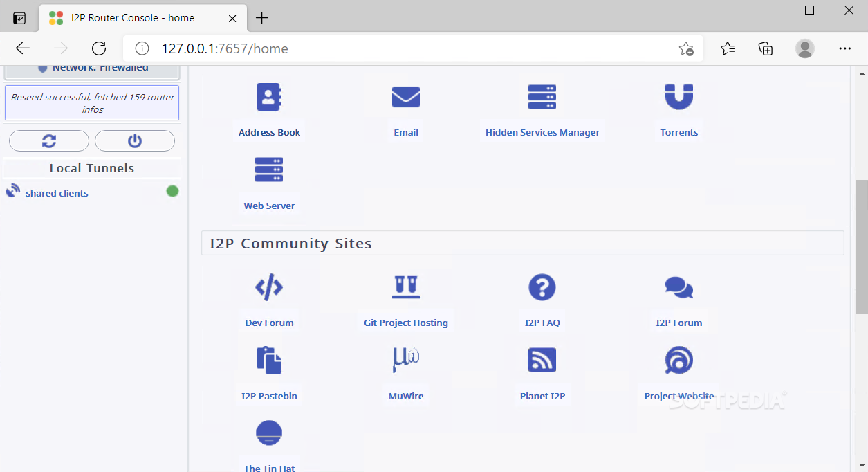
Task: Open the Address Book icon
Action: [269, 97]
